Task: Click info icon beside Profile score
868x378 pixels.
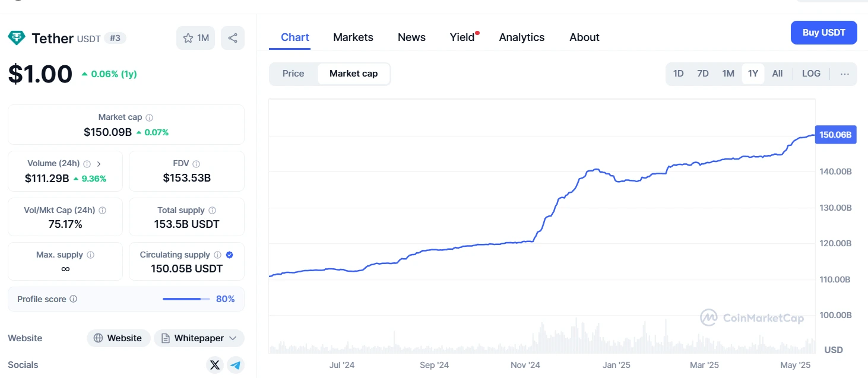Action: point(74,299)
